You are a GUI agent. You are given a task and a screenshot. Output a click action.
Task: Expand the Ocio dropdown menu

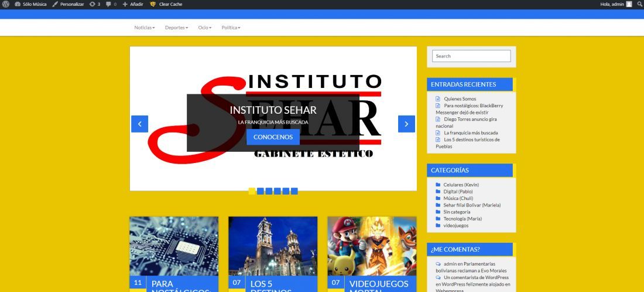coord(205,28)
